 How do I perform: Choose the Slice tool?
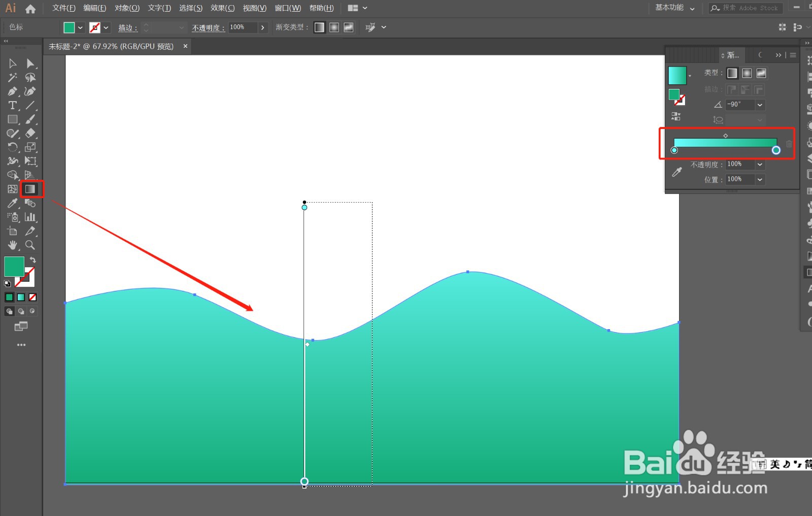(x=30, y=231)
